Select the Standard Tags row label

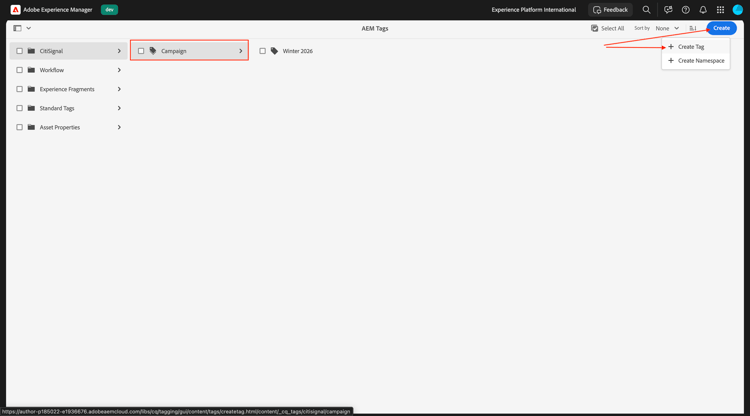click(x=57, y=108)
